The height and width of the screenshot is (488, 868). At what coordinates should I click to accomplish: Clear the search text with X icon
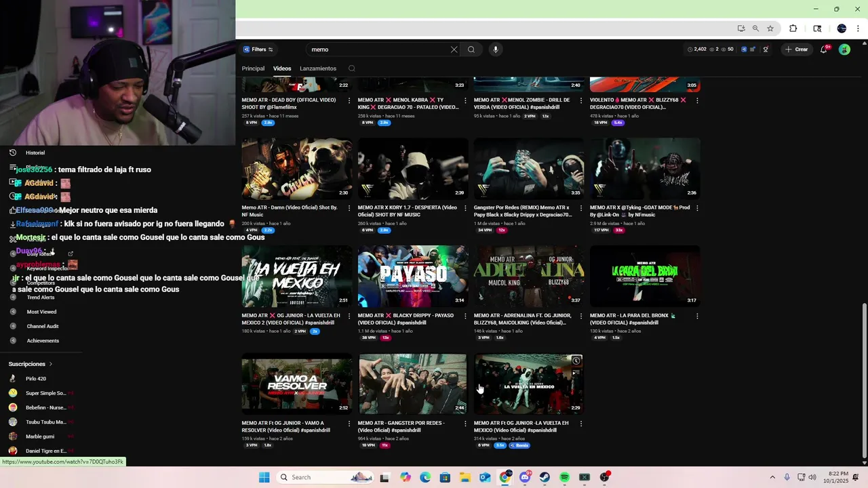[454, 49]
